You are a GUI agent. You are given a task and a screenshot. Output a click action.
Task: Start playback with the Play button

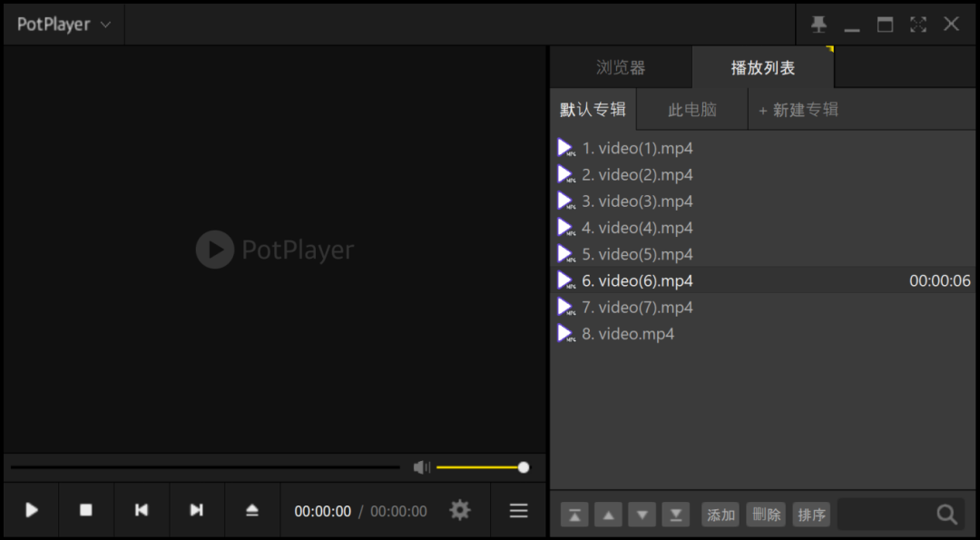pos(31,510)
